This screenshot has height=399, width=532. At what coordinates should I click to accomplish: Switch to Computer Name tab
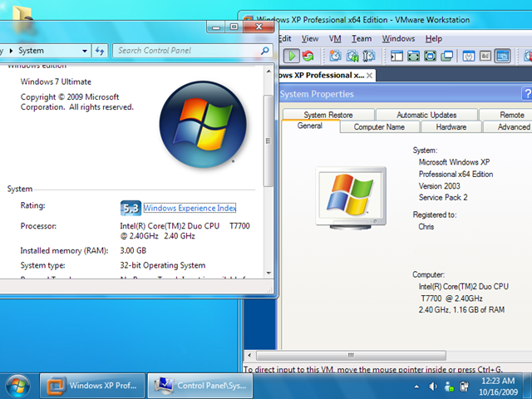(x=379, y=127)
